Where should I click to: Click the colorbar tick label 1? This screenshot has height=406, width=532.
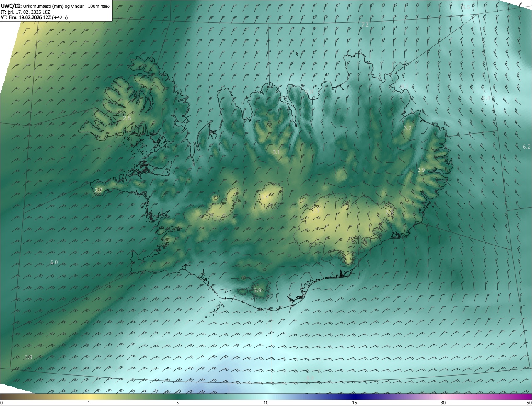point(89,403)
